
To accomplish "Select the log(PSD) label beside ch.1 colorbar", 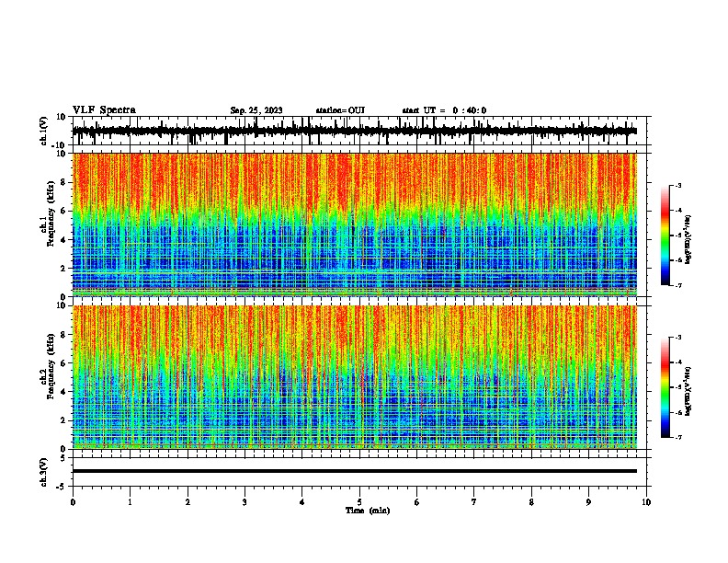I will 688,239.
